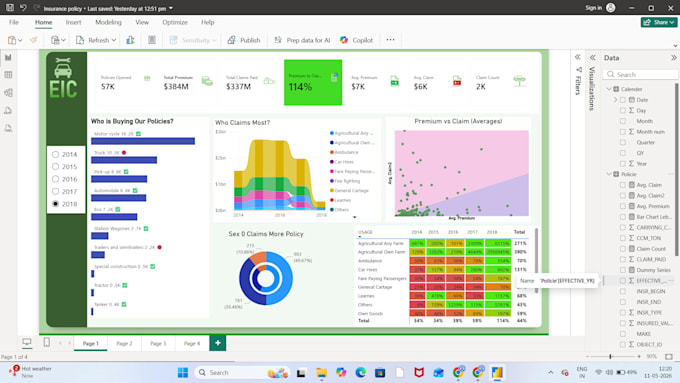Click the Copilot icon
The width and height of the screenshot is (680, 383).
click(x=344, y=40)
